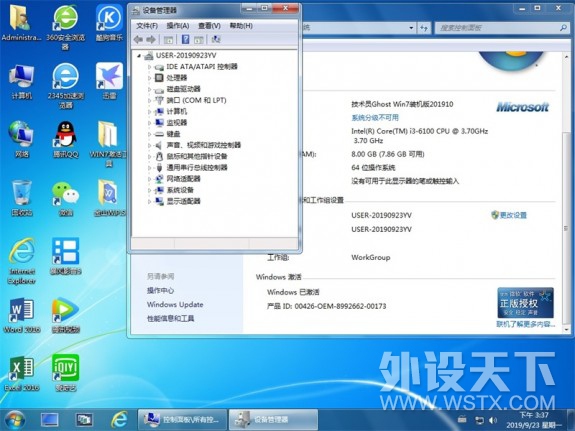This screenshot has height=431, width=575.
Task: Open the 2345加速浏览器 desktop icon
Action: click(x=65, y=85)
